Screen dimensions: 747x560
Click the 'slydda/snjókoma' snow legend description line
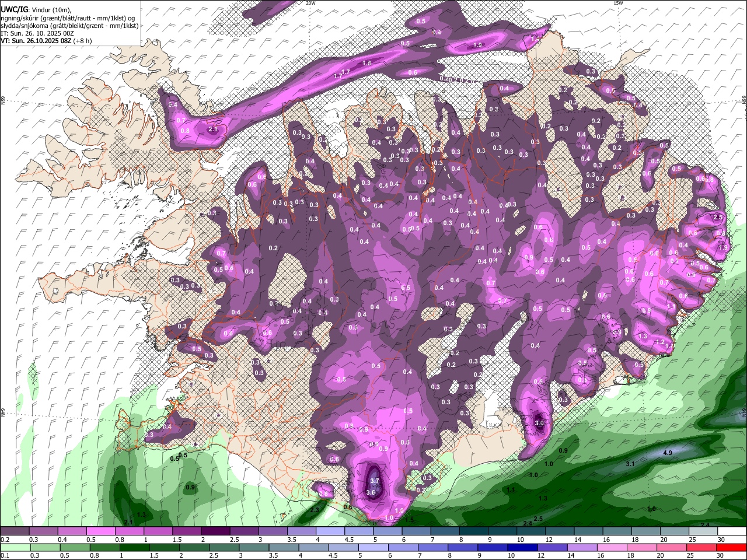click(x=70, y=26)
